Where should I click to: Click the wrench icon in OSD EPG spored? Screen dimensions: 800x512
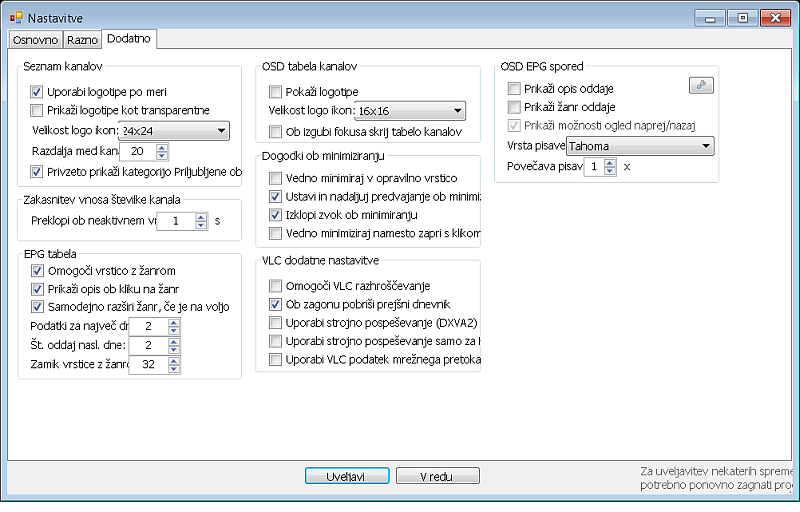pyautogui.click(x=701, y=85)
